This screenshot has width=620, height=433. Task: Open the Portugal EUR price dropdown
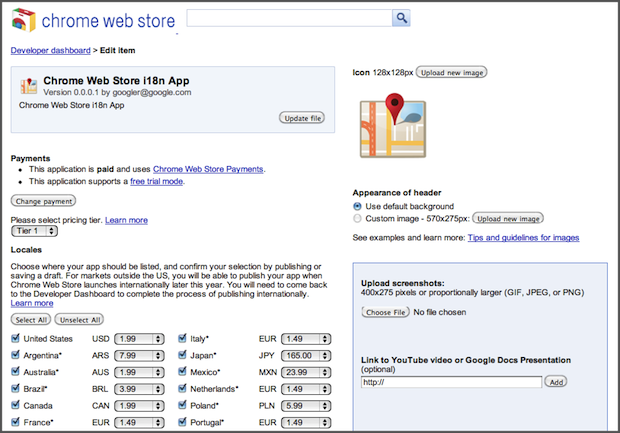tap(306, 422)
